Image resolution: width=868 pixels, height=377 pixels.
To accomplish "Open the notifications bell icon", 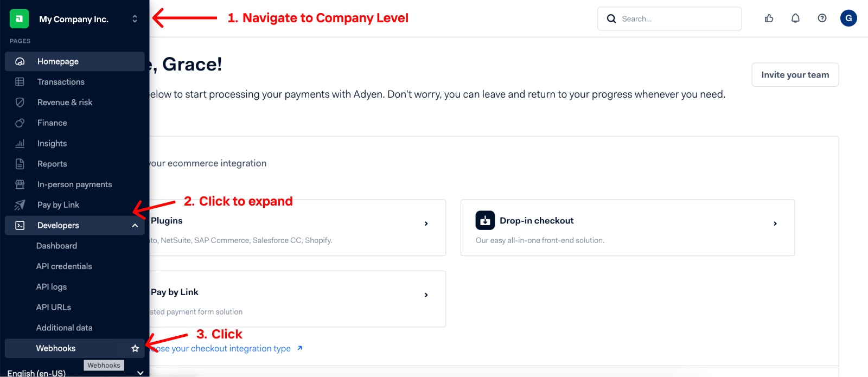I will coord(795,18).
